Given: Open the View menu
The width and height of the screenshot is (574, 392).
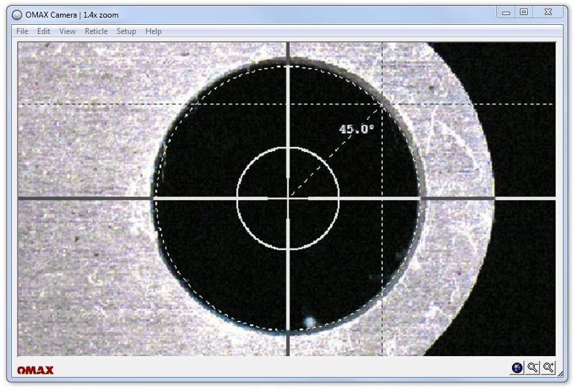Looking at the screenshot, I should [x=67, y=31].
